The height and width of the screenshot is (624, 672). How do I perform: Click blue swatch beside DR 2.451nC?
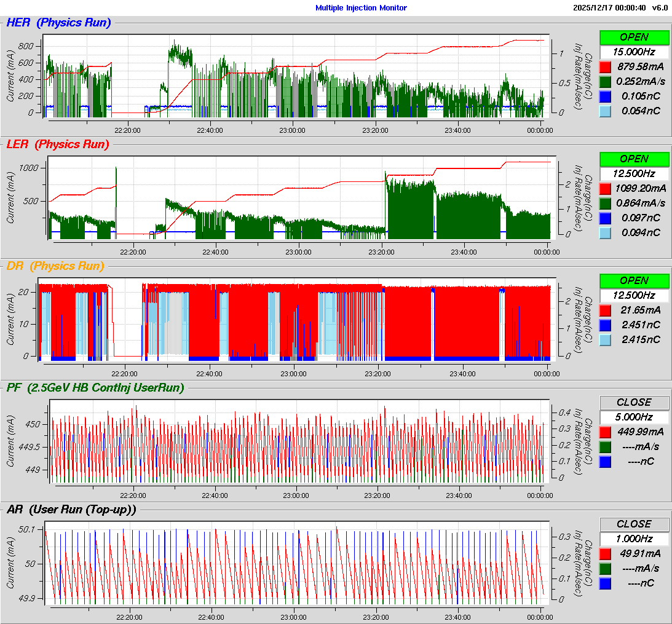605,325
